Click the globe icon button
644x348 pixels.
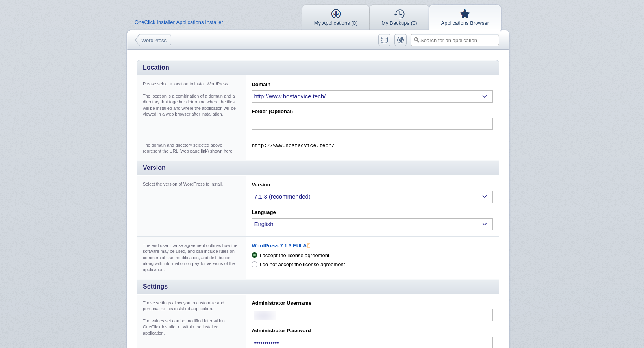tap(400, 40)
